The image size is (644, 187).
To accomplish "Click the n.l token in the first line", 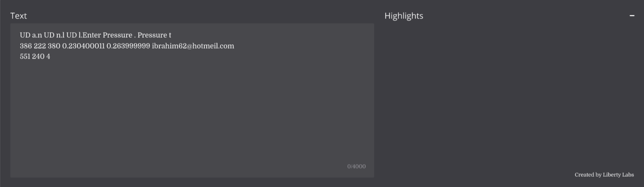I will click(60, 35).
